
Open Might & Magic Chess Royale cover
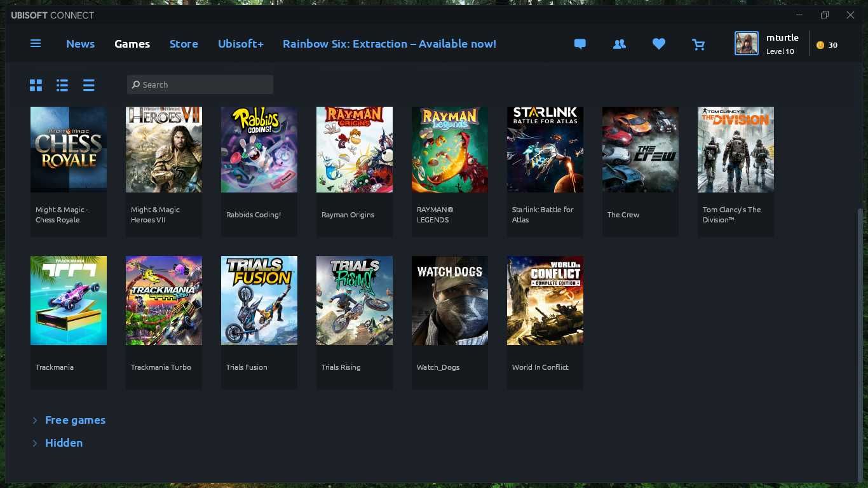click(69, 149)
